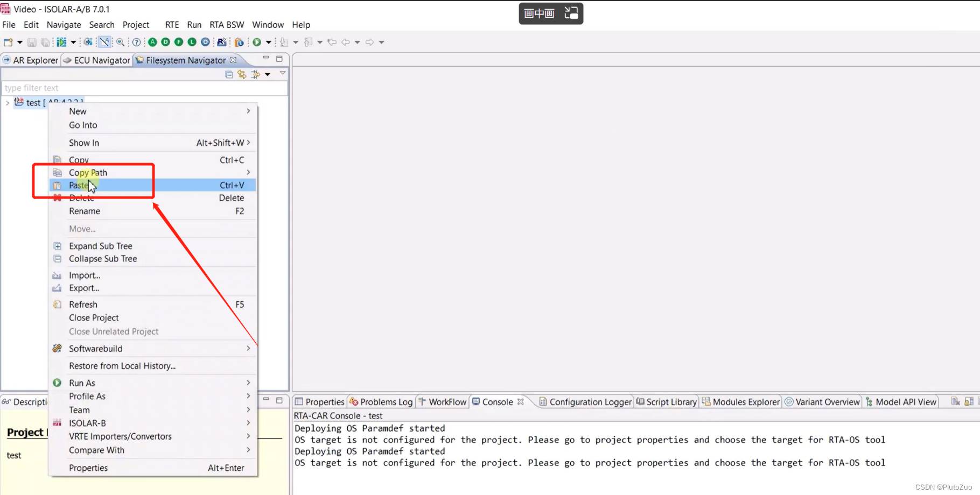The image size is (980, 495).
Task: Toggle the highlighted arrow-A toolbar button
Action: pos(104,42)
